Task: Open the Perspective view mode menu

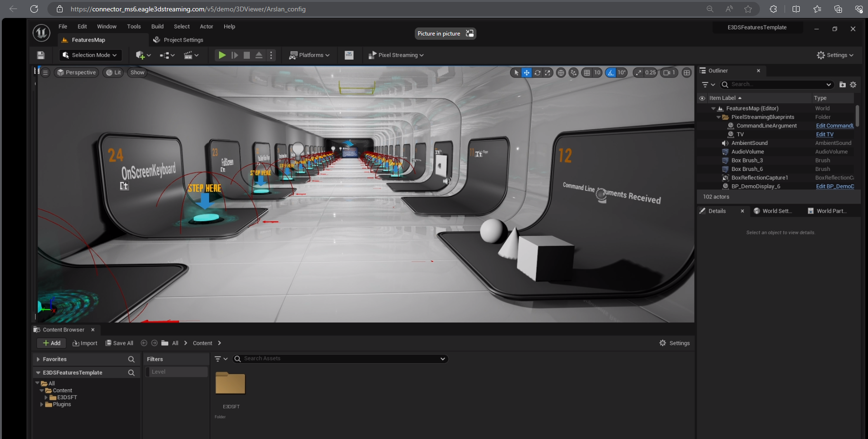Action: point(76,72)
